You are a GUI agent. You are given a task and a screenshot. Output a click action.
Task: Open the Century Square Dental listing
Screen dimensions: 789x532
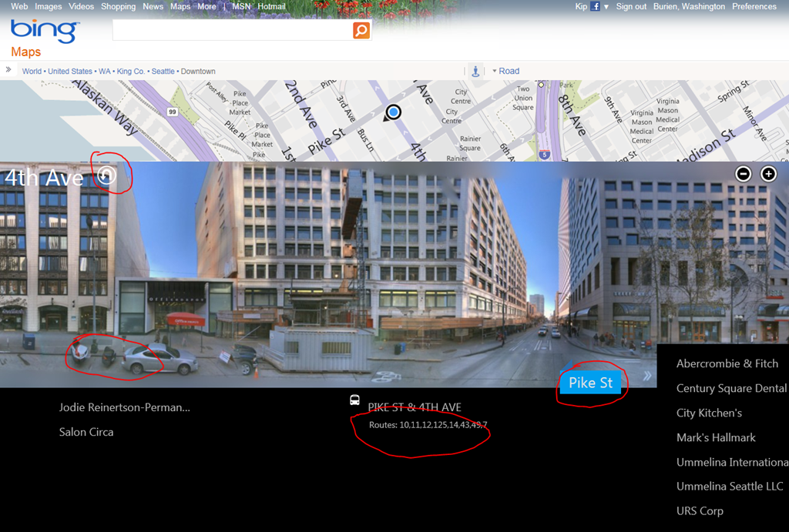[x=731, y=388]
